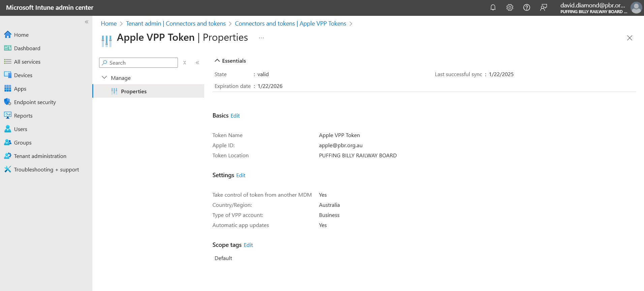Screen dimensions: 644x291
Task: Select the State value valid
Action: (263, 74)
